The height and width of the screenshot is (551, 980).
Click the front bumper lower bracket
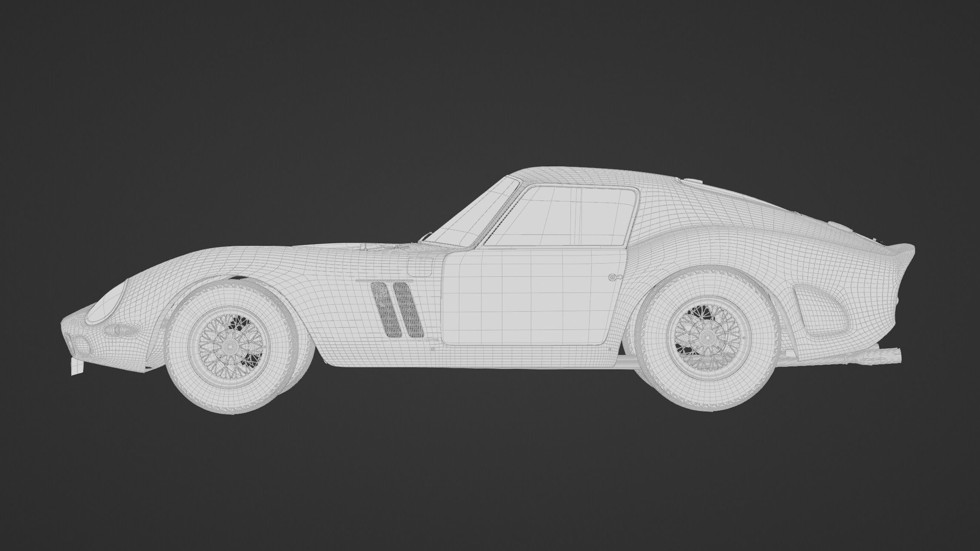pos(77,366)
